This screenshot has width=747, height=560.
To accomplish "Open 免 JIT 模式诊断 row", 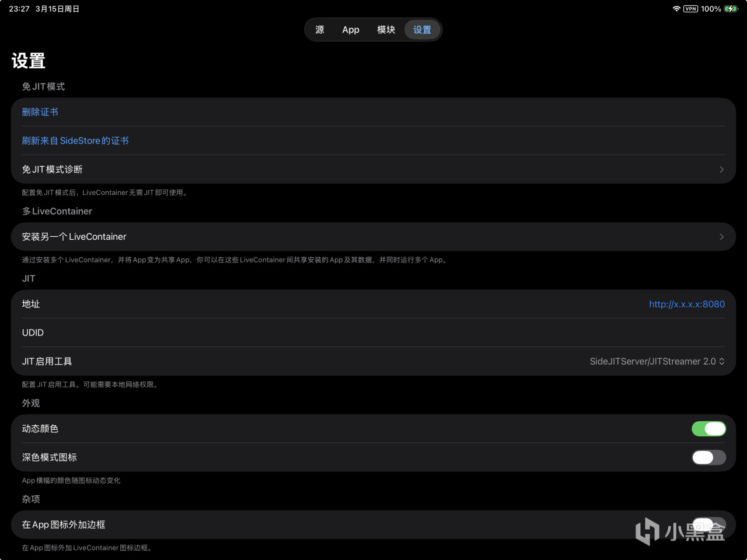I will click(373, 169).
